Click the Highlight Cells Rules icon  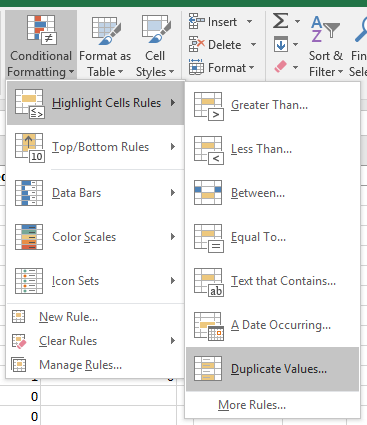[29, 104]
